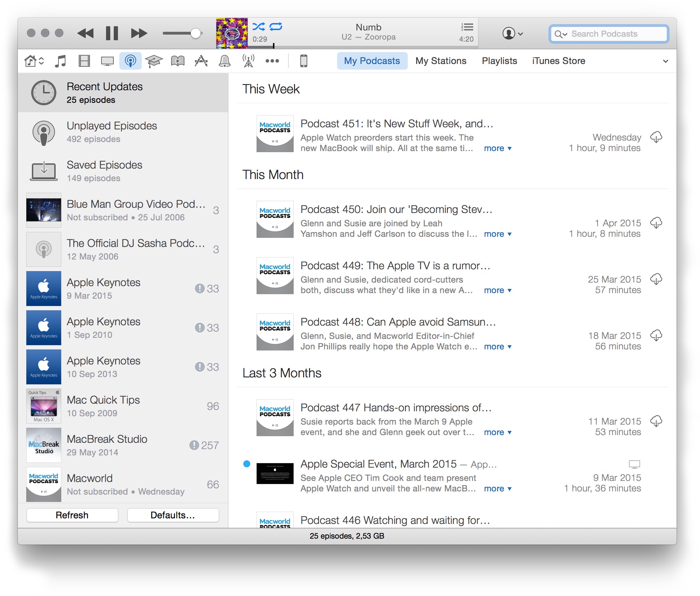Switch to the Movies library icon
Image resolution: width=700 pixels, height=596 pixels.
84,61
